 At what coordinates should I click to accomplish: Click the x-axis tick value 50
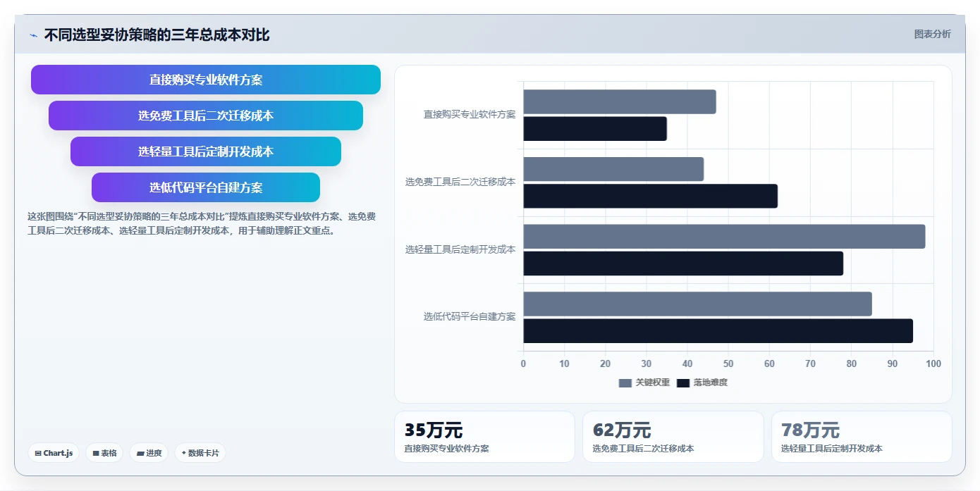(728, 363)
